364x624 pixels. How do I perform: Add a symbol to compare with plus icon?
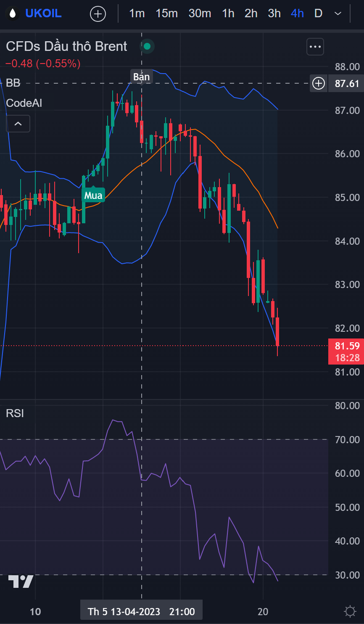98,14
